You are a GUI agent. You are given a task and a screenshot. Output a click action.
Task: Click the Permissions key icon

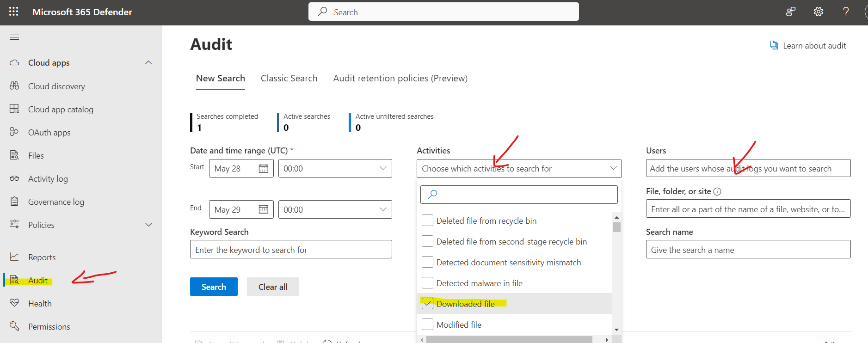(x=14, y=326)
